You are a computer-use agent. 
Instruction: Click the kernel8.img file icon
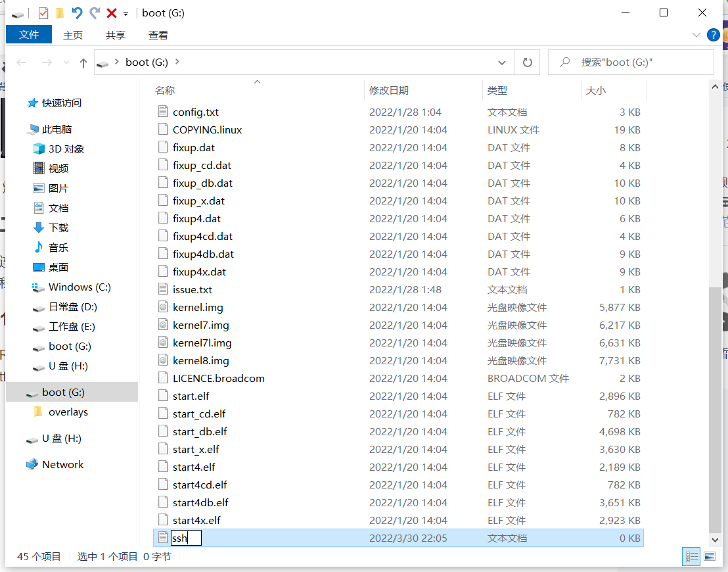(x=163, y=360)
